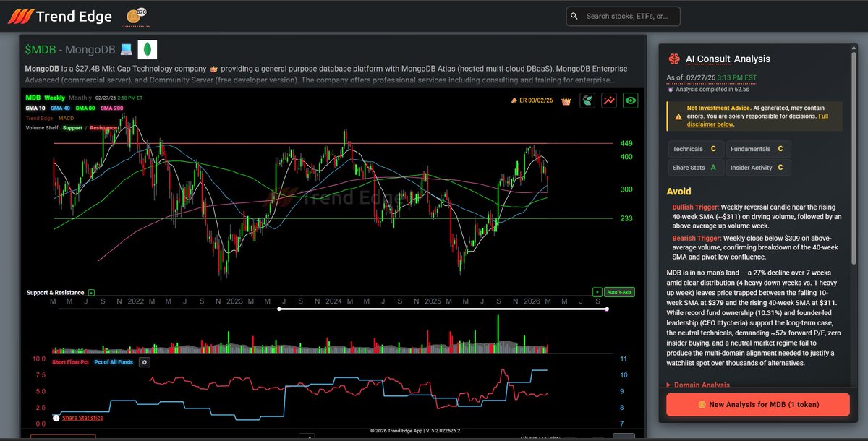Click the MongoDB leaf logo
868x441 pixels.
(148, 50)
